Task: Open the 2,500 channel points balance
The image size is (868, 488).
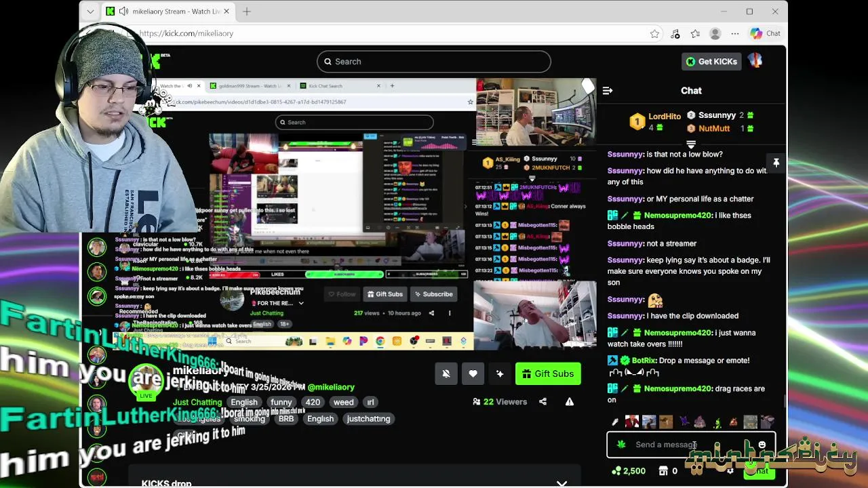Action: pyautogui.click(x=628, y=471)
